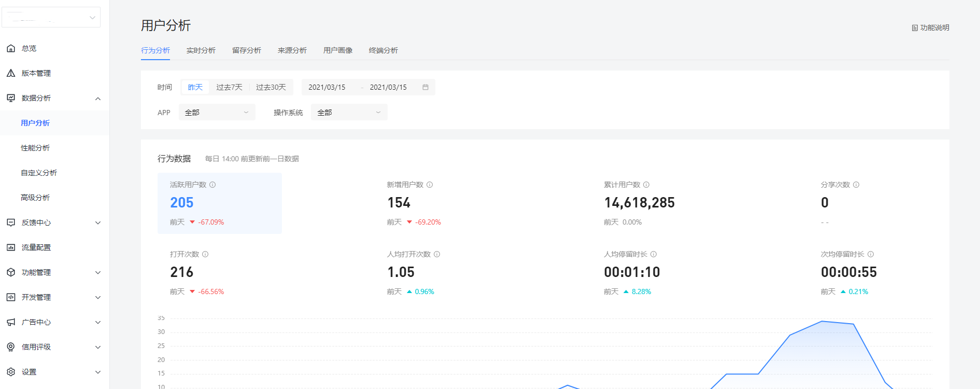980x389 pixels.
Task: Switch to the 终端分析 tab
Action: (384, 50)
